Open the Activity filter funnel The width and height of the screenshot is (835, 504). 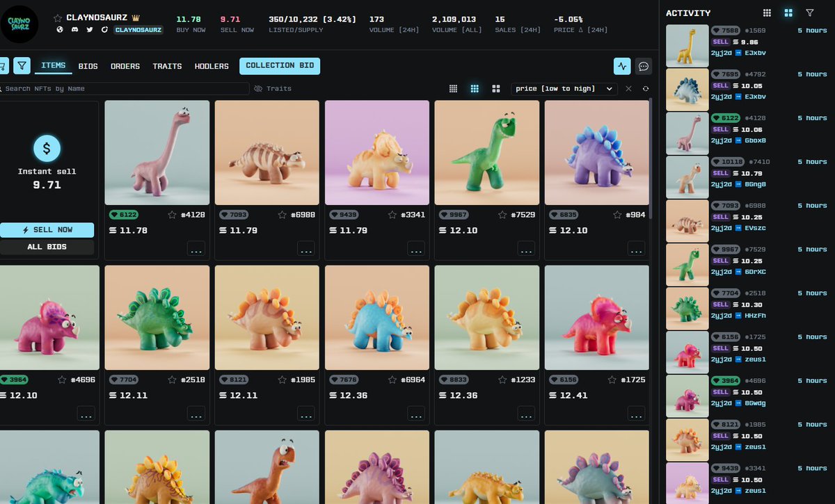click(810, 13)
